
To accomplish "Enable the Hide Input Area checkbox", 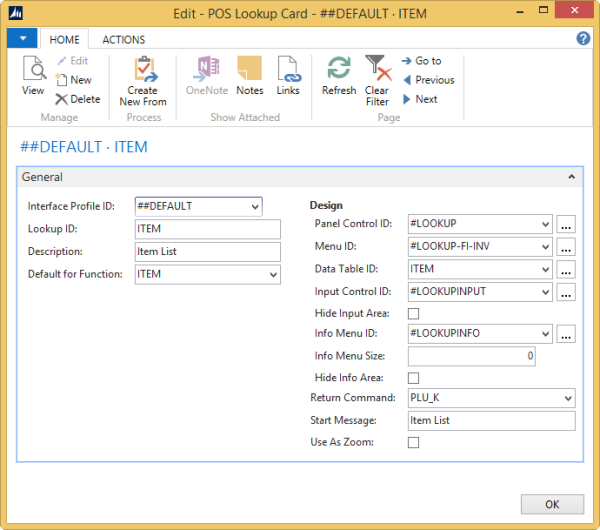I will [x=413, y=314].
